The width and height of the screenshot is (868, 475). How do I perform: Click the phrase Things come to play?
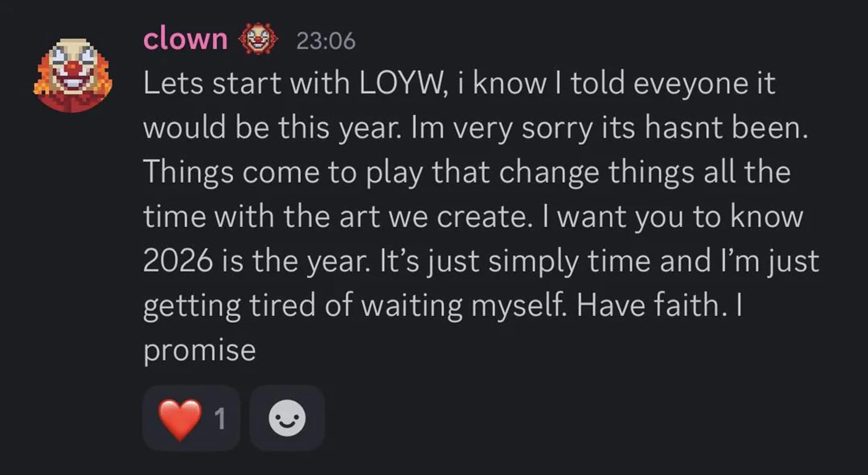282,172
